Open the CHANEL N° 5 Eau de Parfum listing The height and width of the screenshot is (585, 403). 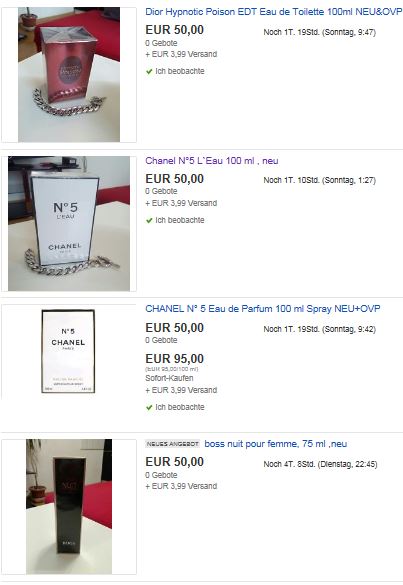click(x=263, y=309)
